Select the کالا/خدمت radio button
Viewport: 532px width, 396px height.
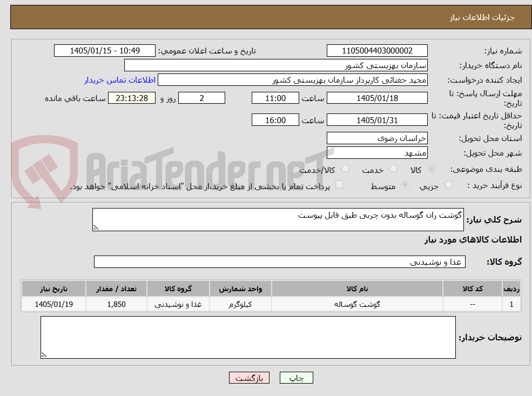point(345,169)
